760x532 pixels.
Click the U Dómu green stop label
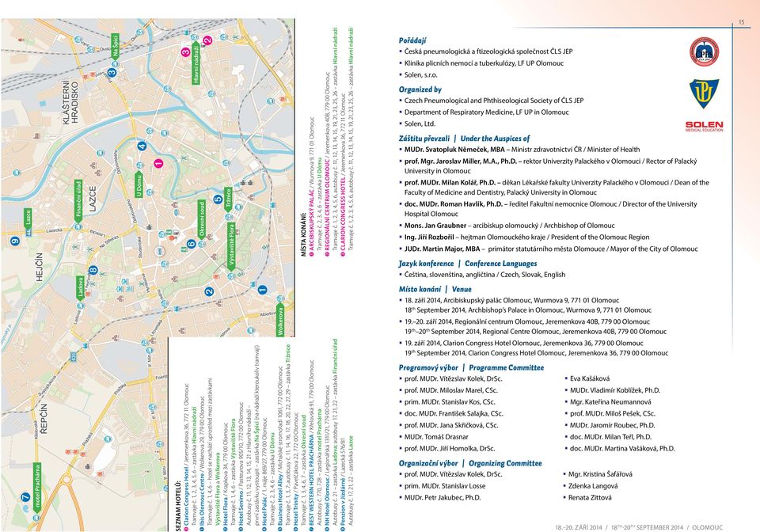139,184
